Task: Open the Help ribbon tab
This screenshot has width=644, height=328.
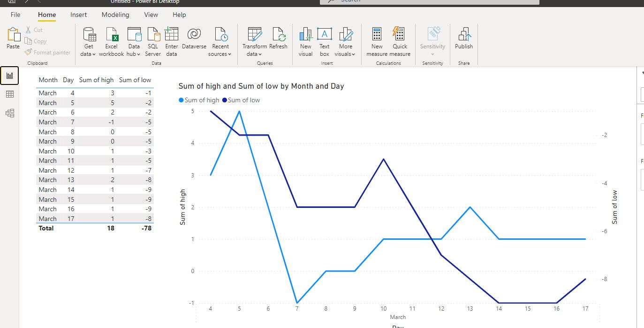Action: [179, 15]
